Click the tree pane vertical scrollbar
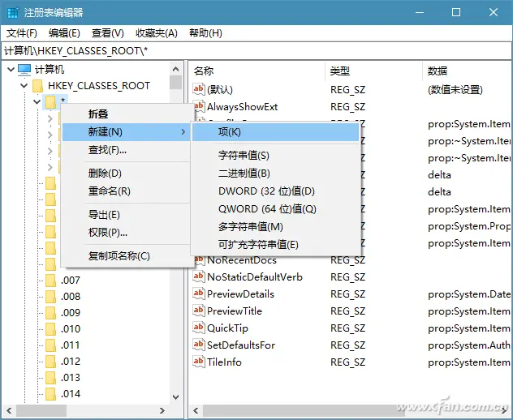 176,243
